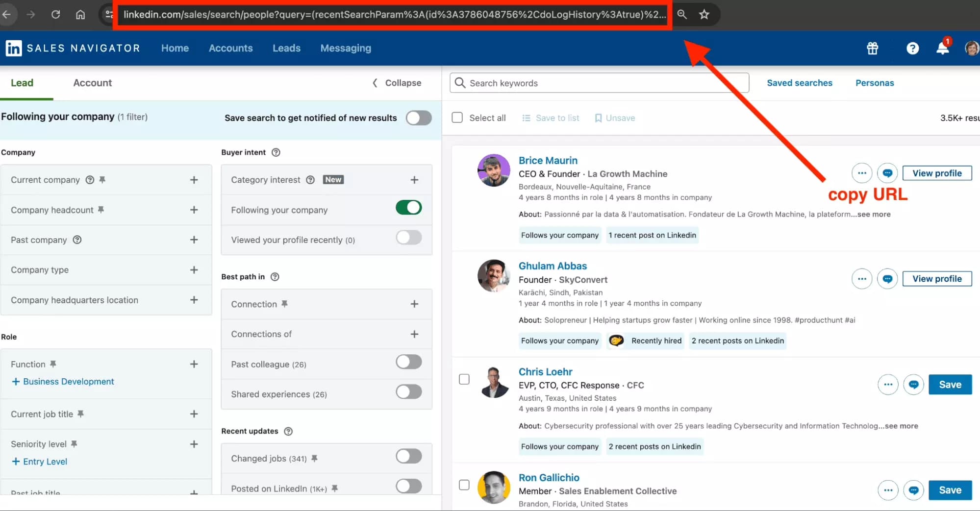Image resolution: width=980 pixels, height=511 pixels.
Task: Collapse the filters panel
Action: [396, 83]
